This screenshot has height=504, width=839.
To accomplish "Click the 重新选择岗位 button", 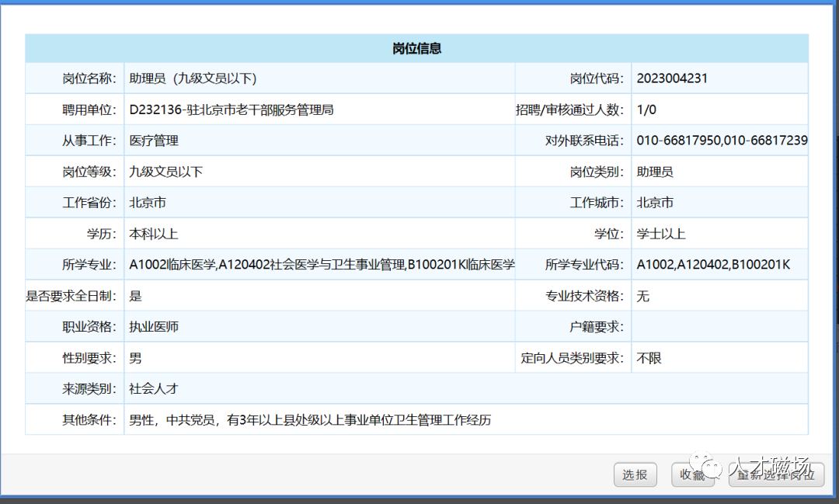I will (x=776, y=474).
